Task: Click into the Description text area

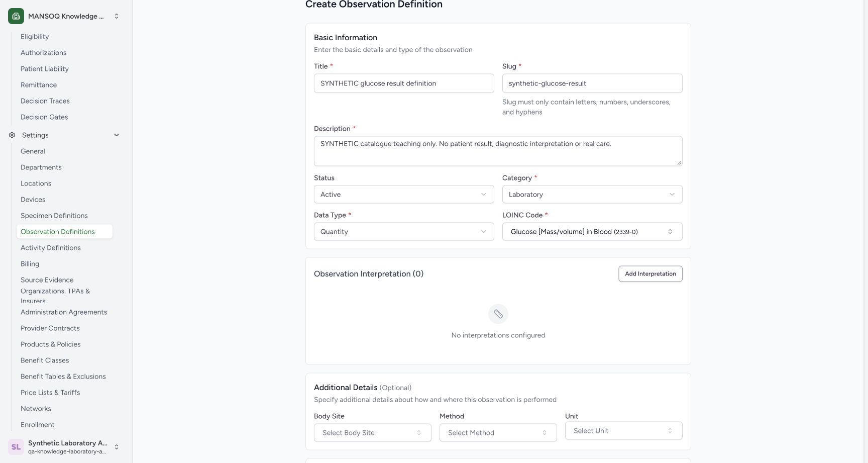Action: pyautogui.click(x=498, y=151)
